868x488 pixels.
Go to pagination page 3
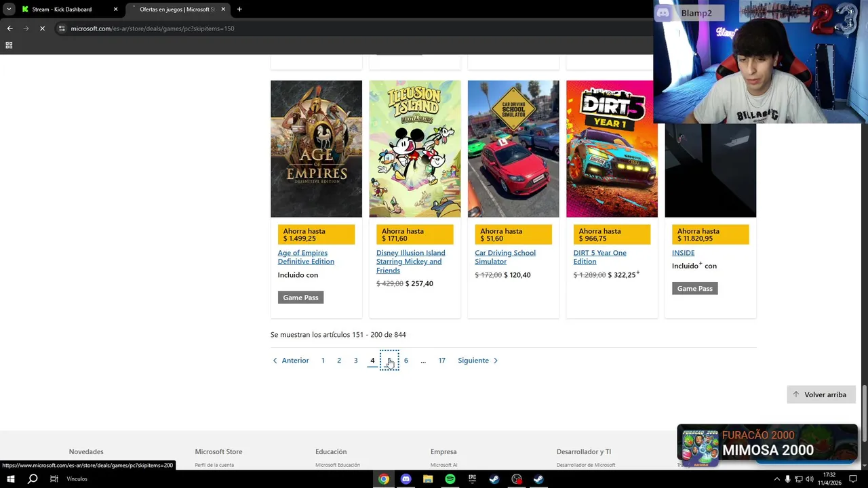[355, 361]
